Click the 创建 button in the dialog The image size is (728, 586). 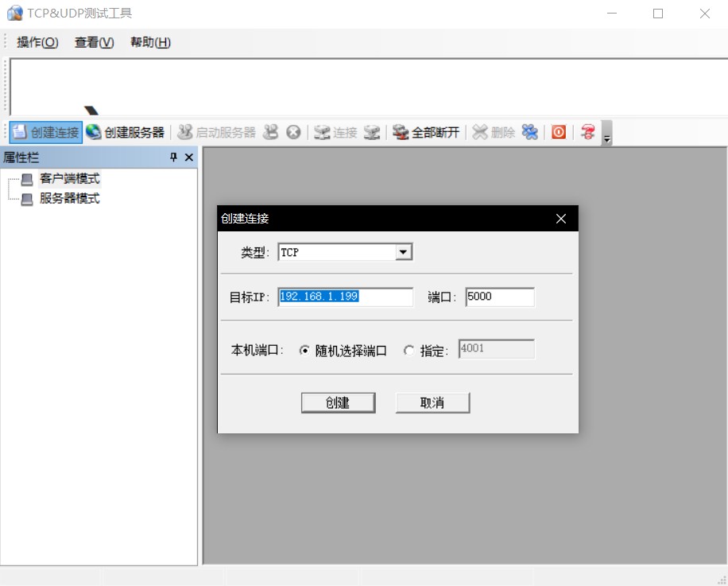tap(338, 402)
